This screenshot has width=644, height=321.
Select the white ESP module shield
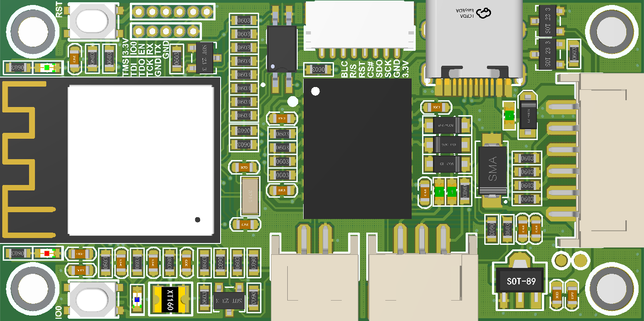pyautogui.click(x=140, y=160)
